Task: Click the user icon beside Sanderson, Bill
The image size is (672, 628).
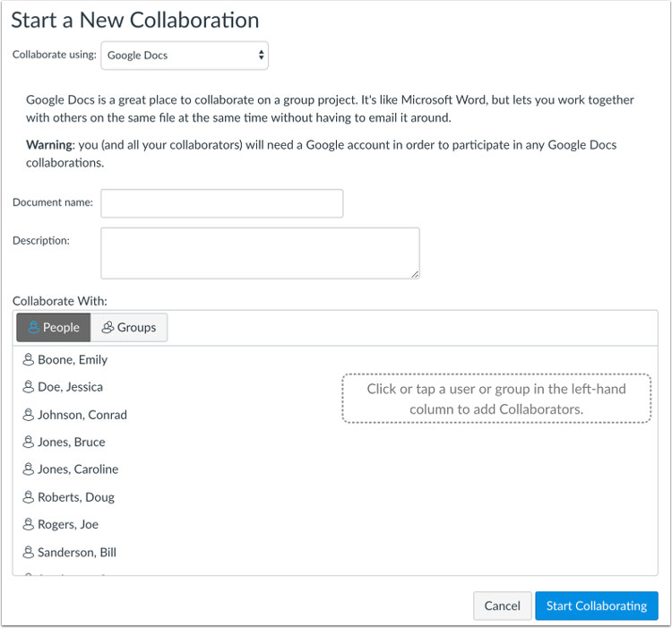Action: [28, 552]
